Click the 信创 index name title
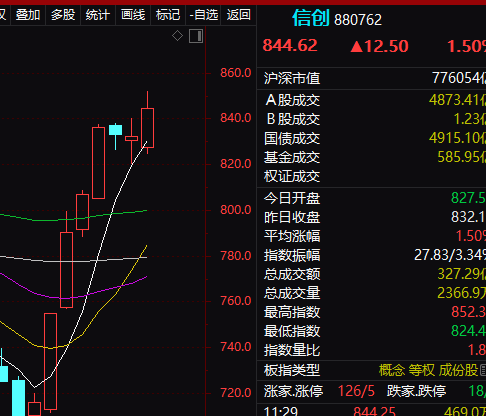The image size is (486, 416). click(x=311, y=18)
